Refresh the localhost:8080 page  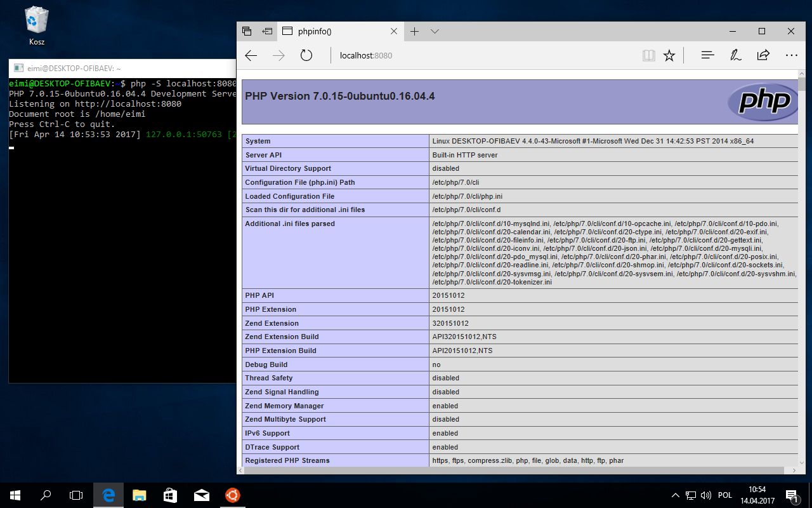point(306,55)
